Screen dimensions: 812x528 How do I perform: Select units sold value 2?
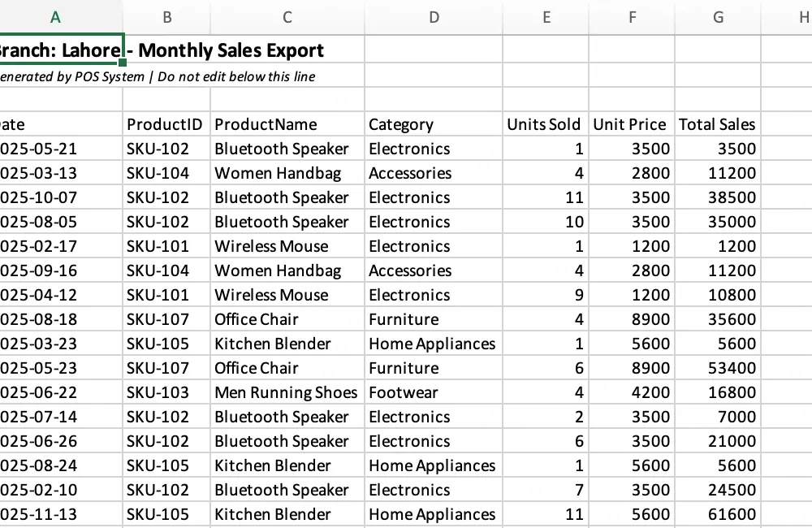tap(546, 417)
